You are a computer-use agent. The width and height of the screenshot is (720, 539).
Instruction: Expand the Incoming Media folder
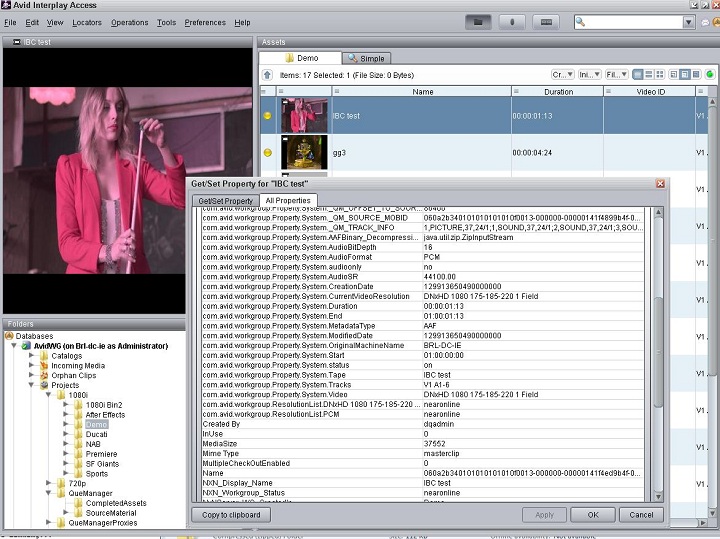[31, 365]
